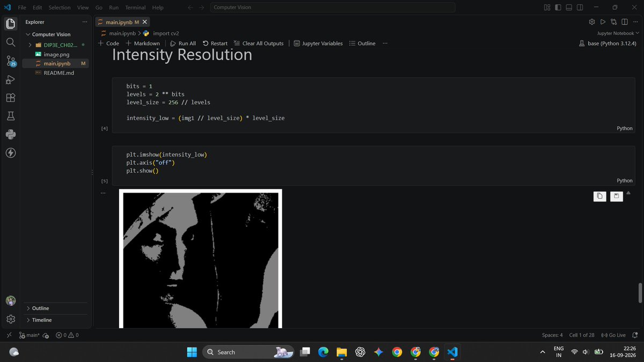The height and width of the screenshot is (362, 644).
Task: Split the editor to the right
Action: [x=624, y=22]
